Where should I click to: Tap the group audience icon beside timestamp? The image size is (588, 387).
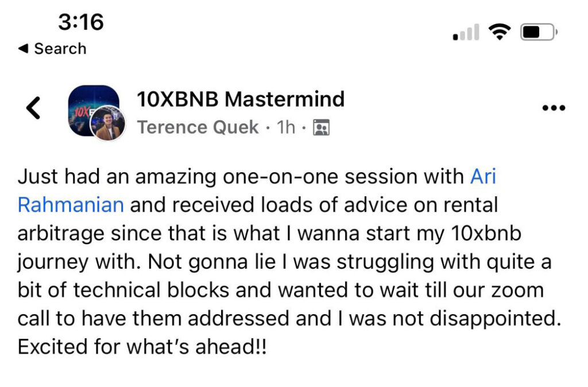click(321, 127)
